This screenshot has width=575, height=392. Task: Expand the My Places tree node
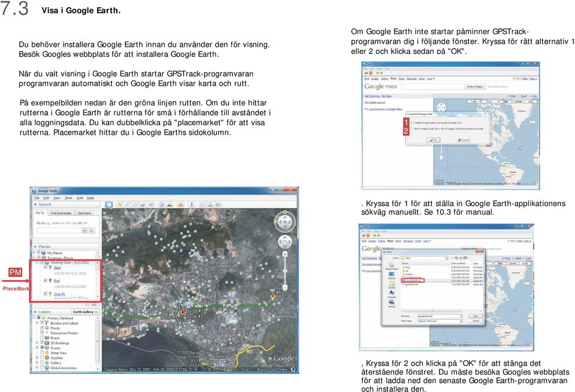coord(34,253)
